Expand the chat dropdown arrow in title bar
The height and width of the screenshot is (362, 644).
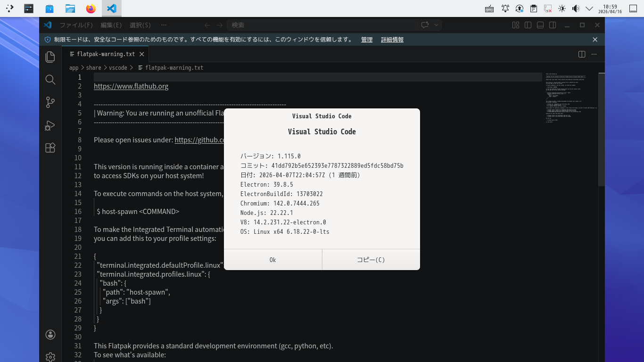click(437, 25)
